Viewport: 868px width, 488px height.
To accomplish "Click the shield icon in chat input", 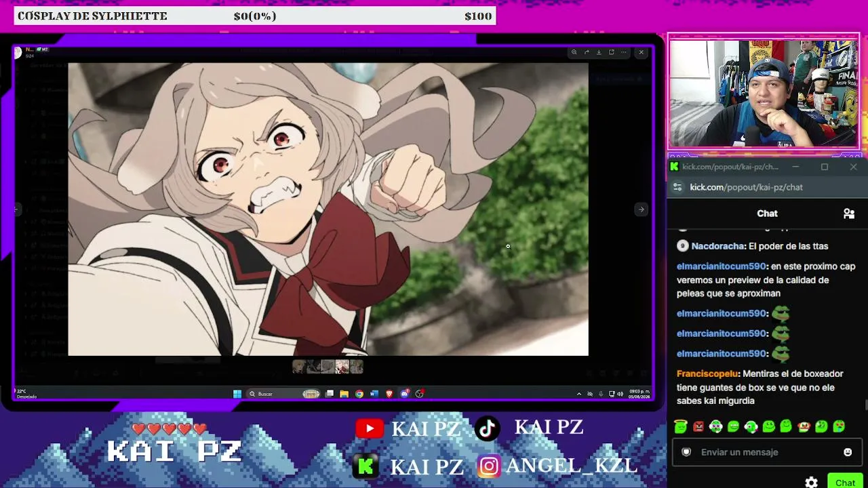I will [x=686, y=452].
